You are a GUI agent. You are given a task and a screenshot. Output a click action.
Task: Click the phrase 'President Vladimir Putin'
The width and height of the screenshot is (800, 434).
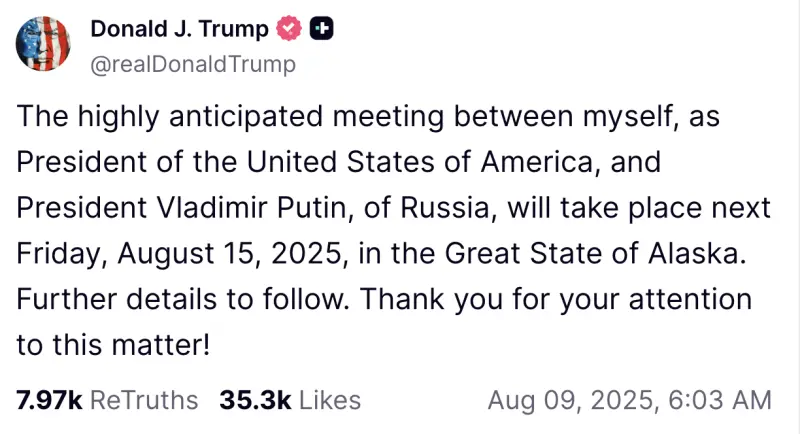(184, 208)
